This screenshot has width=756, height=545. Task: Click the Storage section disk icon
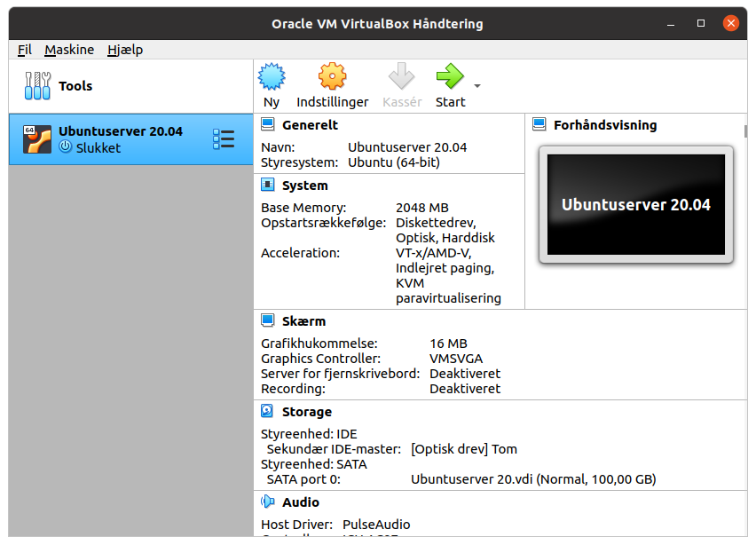267,411
